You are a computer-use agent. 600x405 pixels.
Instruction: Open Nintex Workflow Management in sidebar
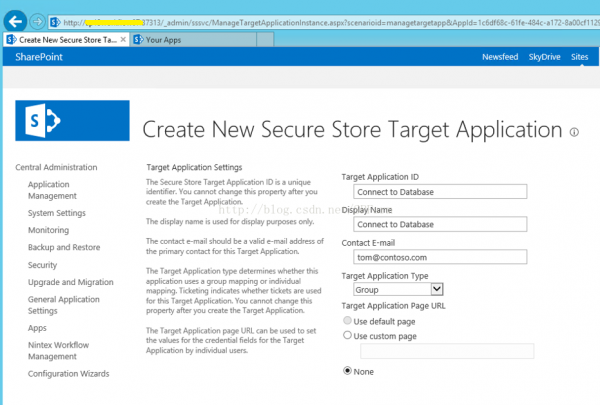[58, 351]
